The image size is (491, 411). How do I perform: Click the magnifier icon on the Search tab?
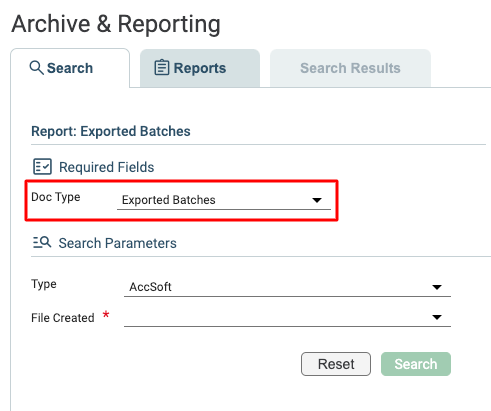36,68
